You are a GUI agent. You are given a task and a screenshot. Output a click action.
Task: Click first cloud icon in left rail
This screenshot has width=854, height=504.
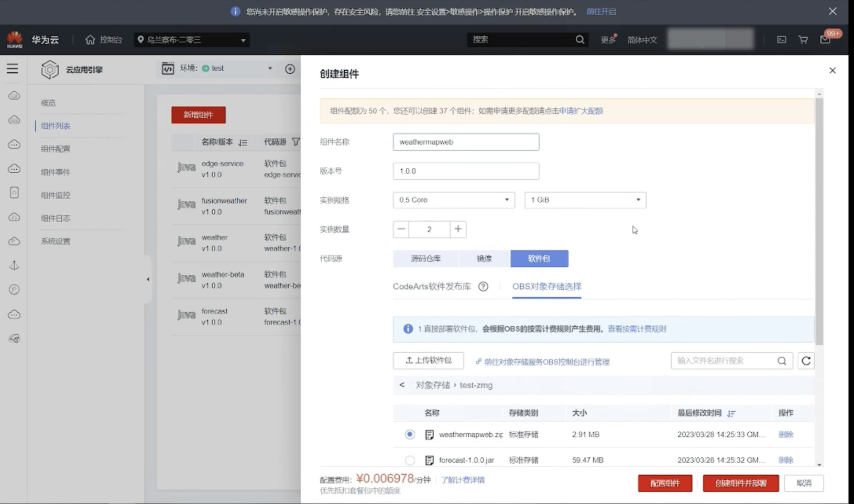tap(14, 95)
